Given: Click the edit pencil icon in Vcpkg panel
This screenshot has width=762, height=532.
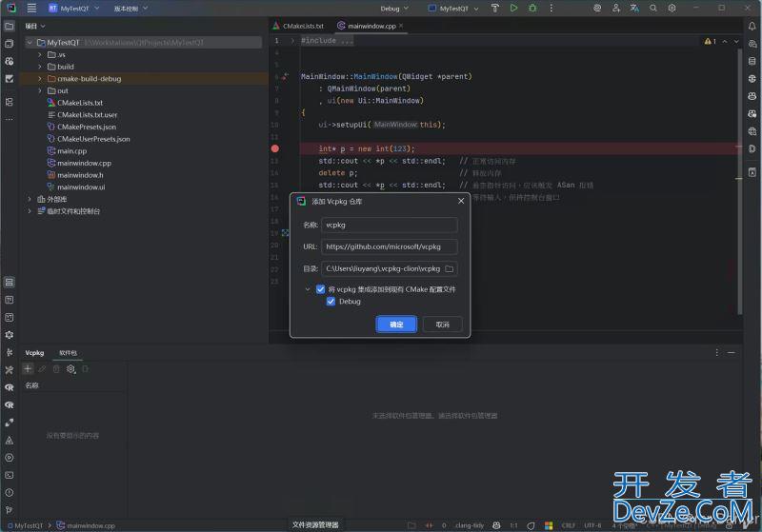Looking at the screenshot, I should pyautogui.click(x=42, y=369).
